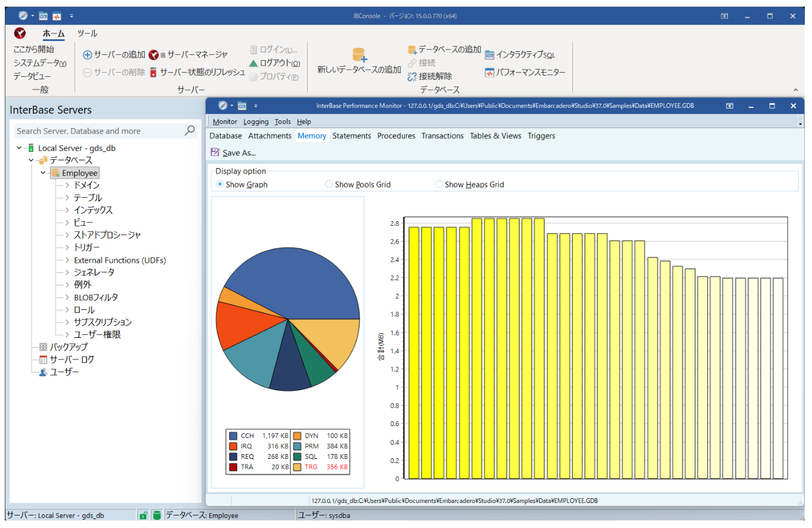Select the Show Graph radio button
Image resolution: width=812 pixels, height=528 pixels.
[x=220, y=185]
